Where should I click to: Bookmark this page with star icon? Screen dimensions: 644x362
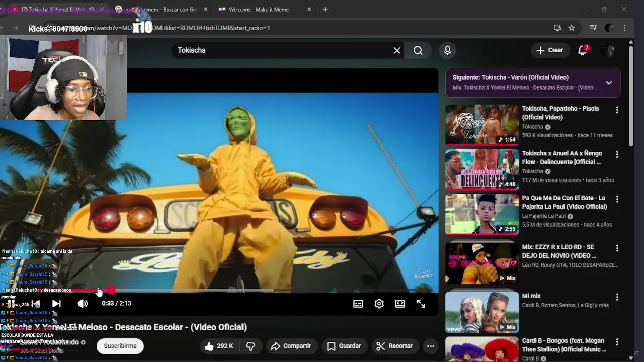(572, 28)
